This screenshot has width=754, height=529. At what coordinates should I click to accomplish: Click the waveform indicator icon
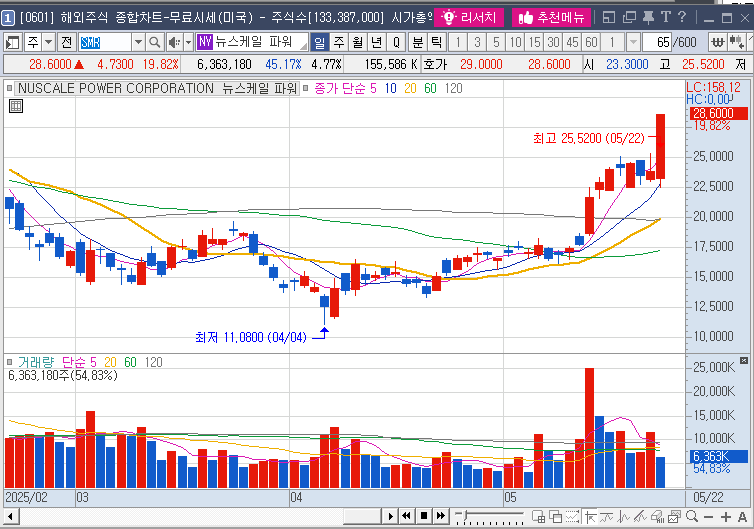click(624, 517)
